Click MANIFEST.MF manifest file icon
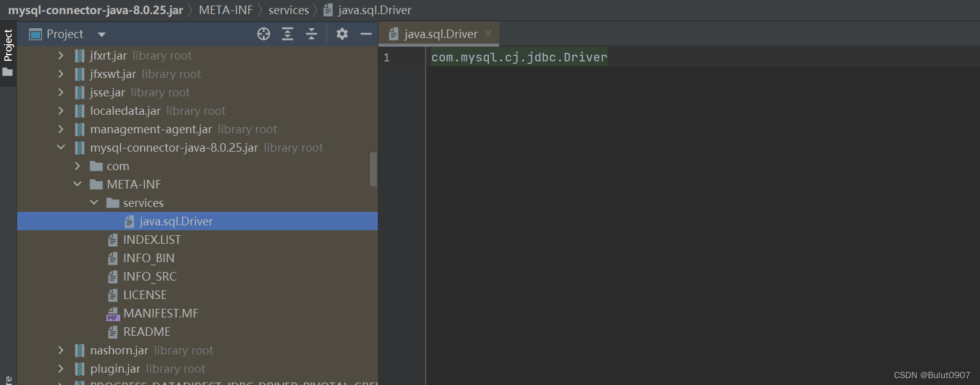980x385 pixels. coord(113,314)
